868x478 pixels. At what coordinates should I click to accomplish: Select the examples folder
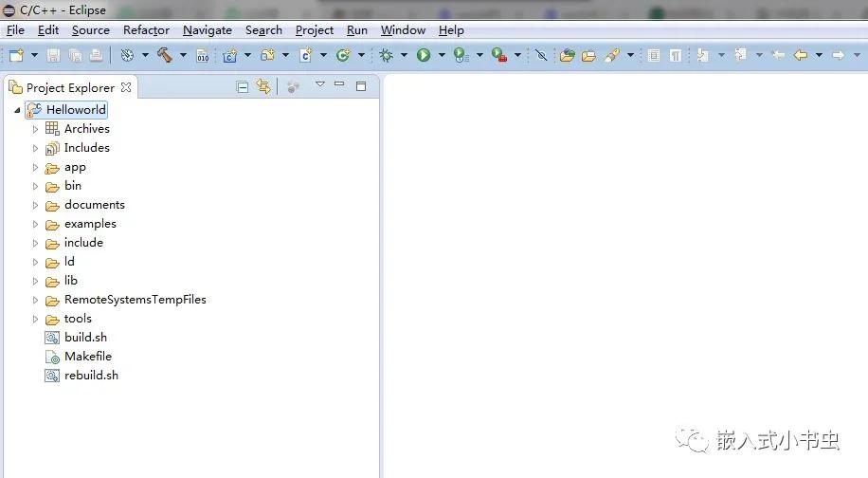point(90,224)
